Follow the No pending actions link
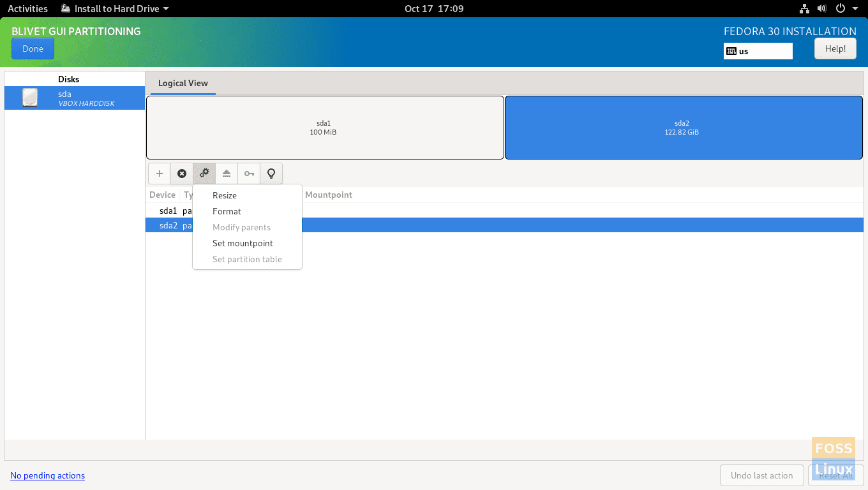868x490 pixels. 47,475
